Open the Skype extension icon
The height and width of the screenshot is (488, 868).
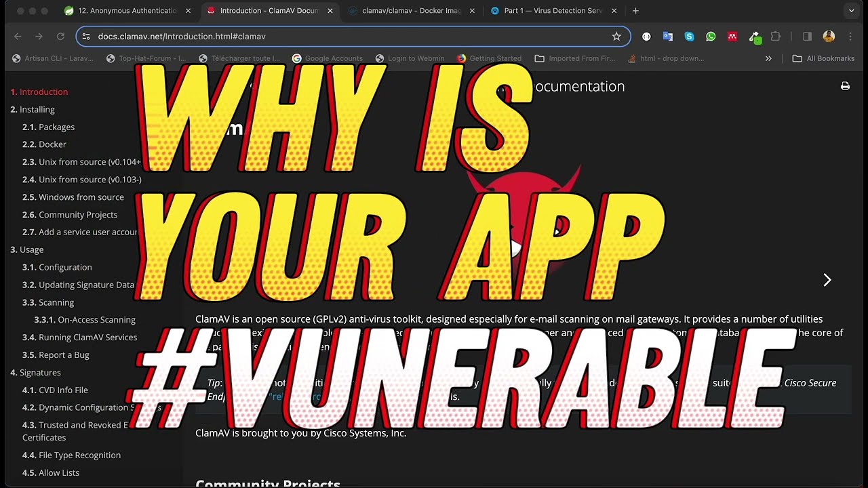point(689,37)
